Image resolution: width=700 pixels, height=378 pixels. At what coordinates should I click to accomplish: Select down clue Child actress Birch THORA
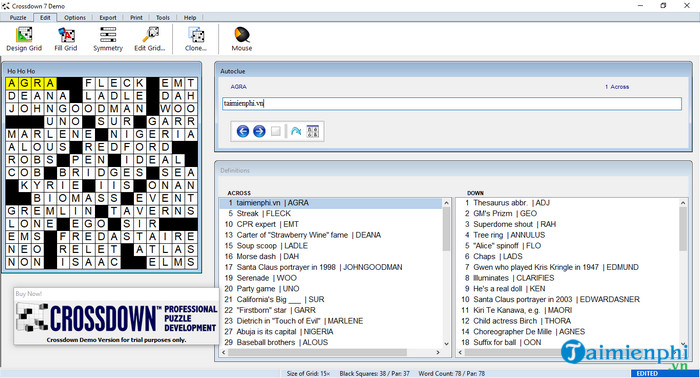[568, 321]
